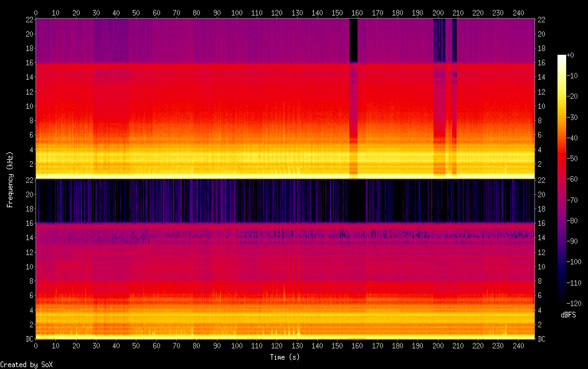Click the "-50" value on the dBFS scale

point(572,159)
